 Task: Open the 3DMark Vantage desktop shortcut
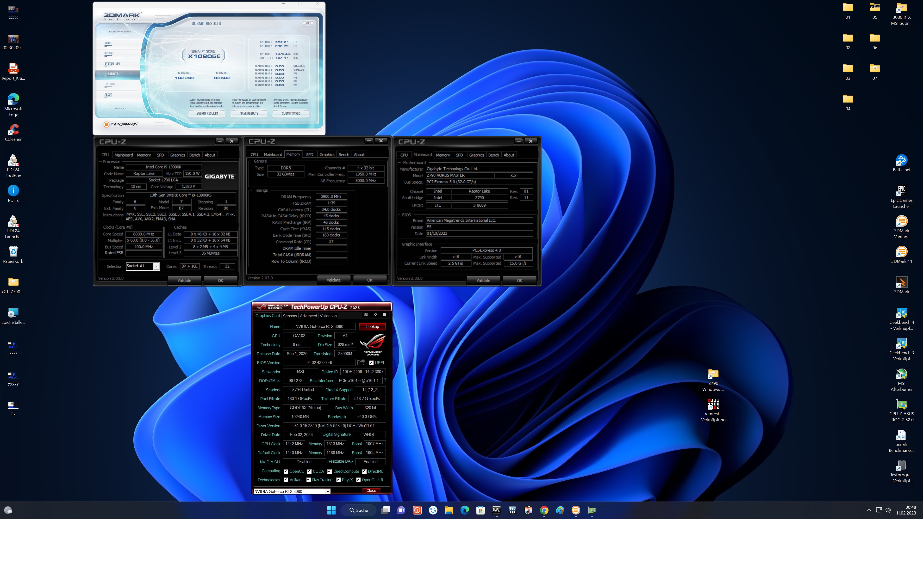pyautogui.click(x=901, y=227)
